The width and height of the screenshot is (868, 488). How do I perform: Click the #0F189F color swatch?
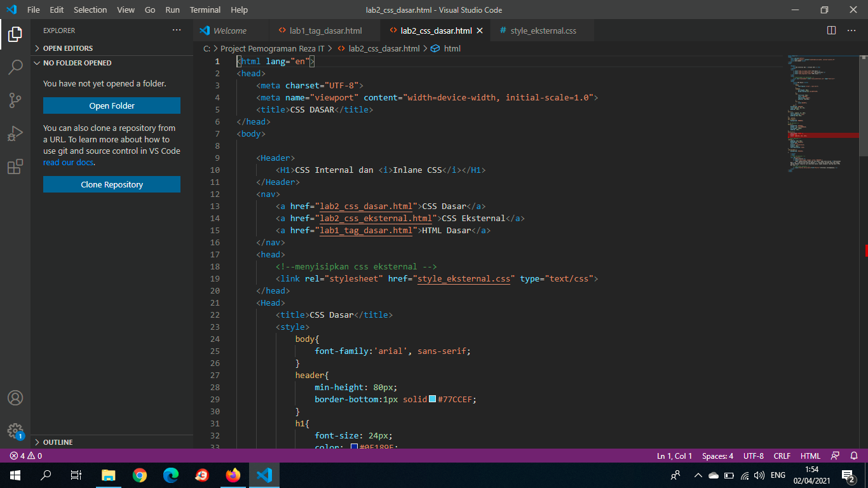[355, 447]
